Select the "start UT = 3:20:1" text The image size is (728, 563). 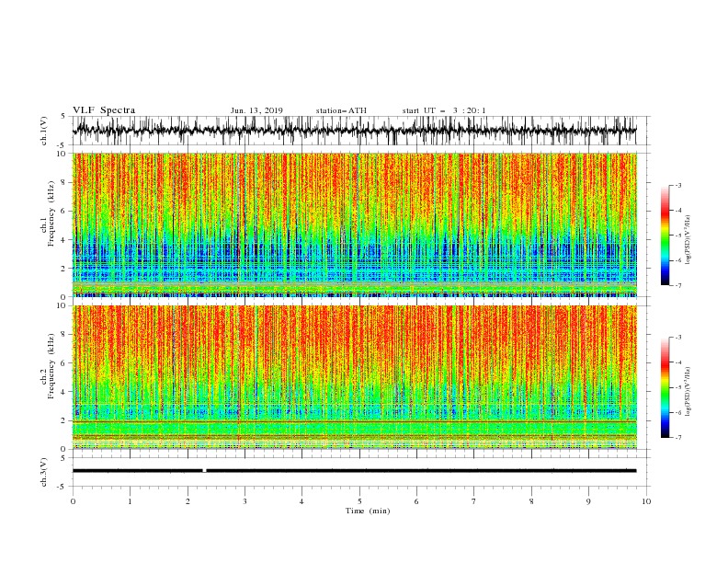(444, 110)
